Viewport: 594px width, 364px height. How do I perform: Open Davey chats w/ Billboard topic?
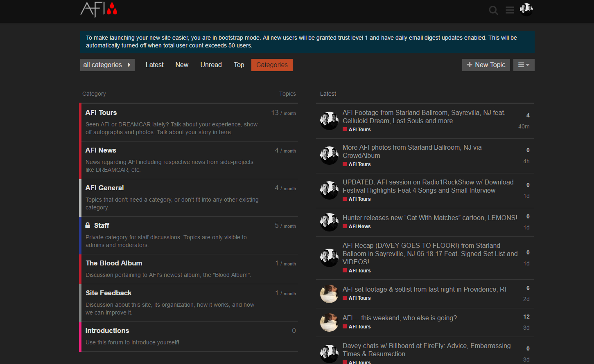(x=427, y=350)
